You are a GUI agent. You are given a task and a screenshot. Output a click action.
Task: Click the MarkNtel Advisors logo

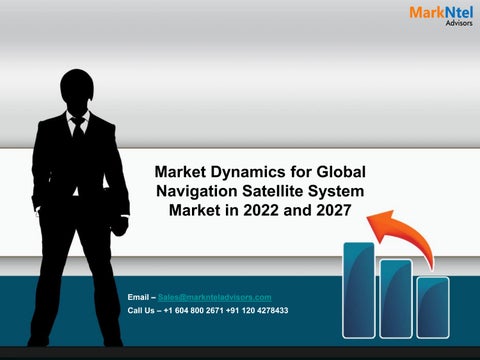441,16
